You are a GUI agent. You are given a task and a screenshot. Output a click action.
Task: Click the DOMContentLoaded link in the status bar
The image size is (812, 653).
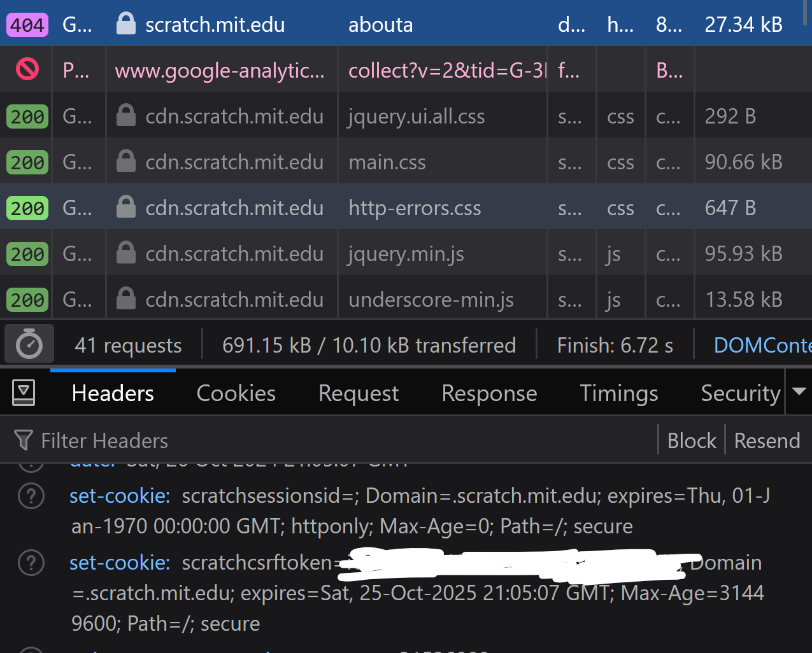(x=762, y=344)
